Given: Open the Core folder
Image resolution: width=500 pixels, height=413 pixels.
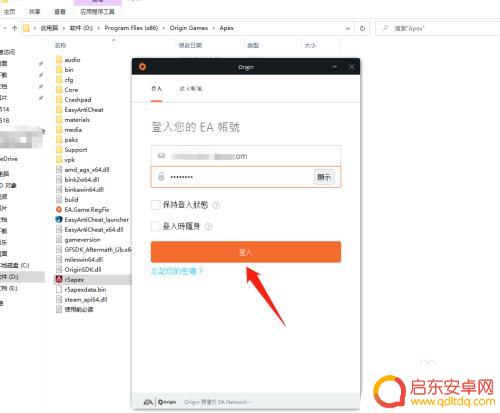Looking at the screenshot, I should 67,90.
